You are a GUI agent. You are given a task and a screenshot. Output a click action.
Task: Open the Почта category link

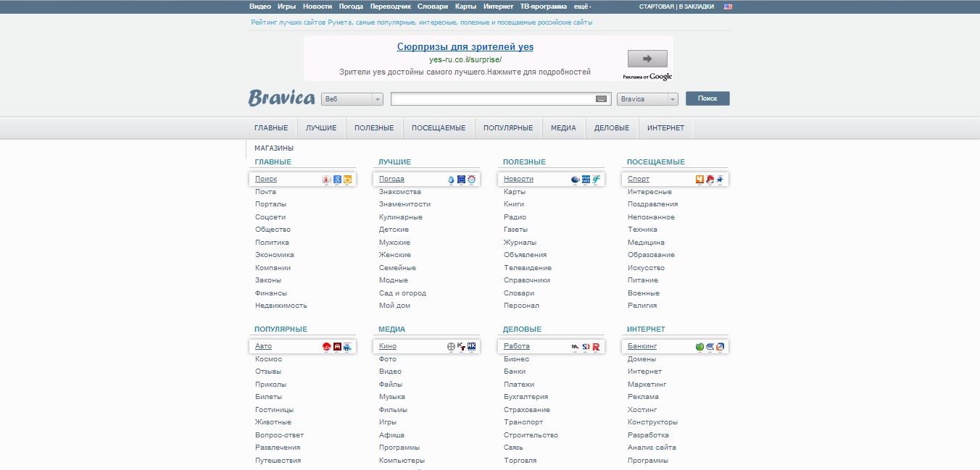265,192
